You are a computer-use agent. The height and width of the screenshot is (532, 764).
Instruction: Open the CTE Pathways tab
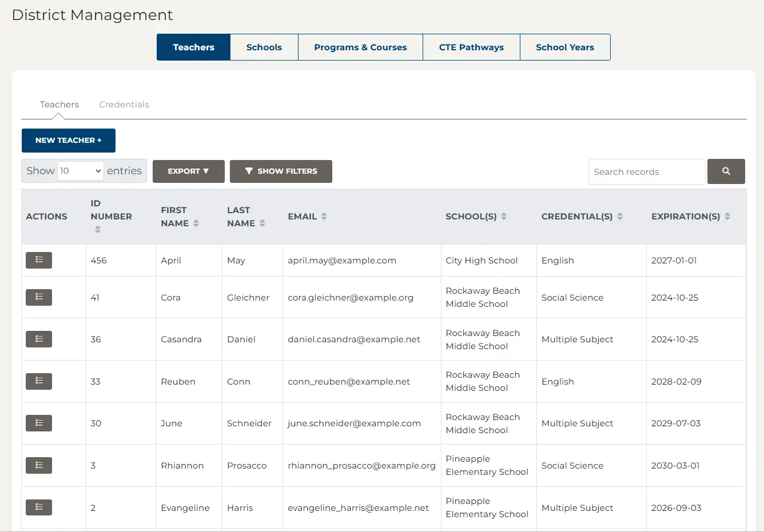pyautogui.click(x=471, y=47)
